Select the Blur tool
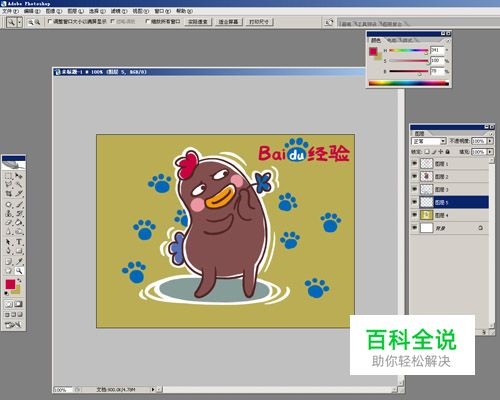Viewport: 500px width, 400px height. tap(9, 231)
